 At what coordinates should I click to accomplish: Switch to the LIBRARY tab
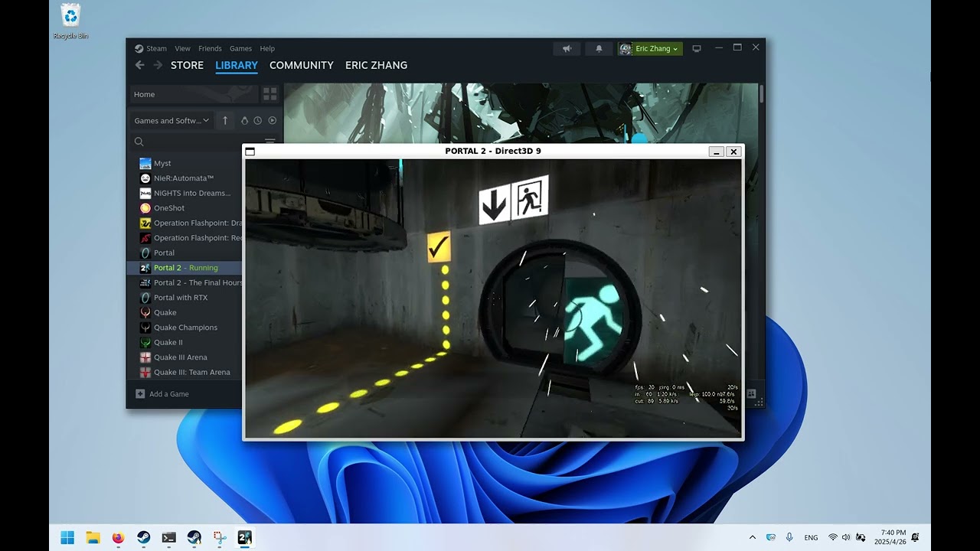click(237, 65)
